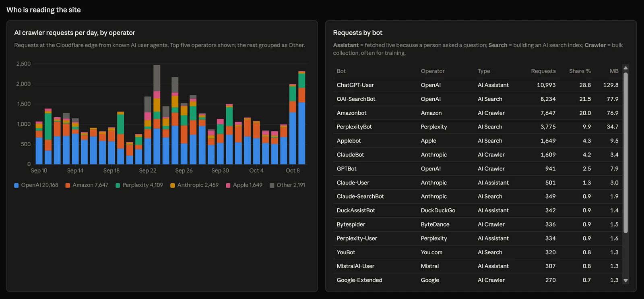Select the 'YouBot' row name
Viewport: 644px width, 299px height.
coord(346,252)
